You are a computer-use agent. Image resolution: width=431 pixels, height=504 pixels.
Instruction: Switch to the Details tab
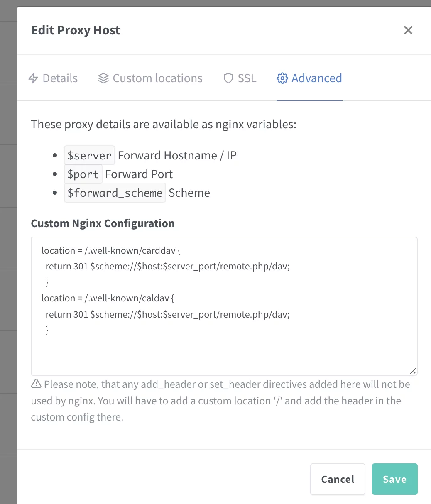click(x=60, y=78)
